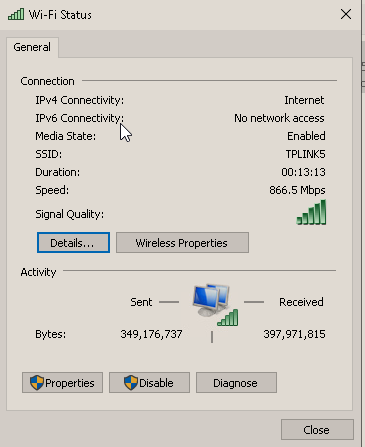The image size is (365, 447).
Task: Click the Media State value 'Enabled'
Action: point(306,136)
